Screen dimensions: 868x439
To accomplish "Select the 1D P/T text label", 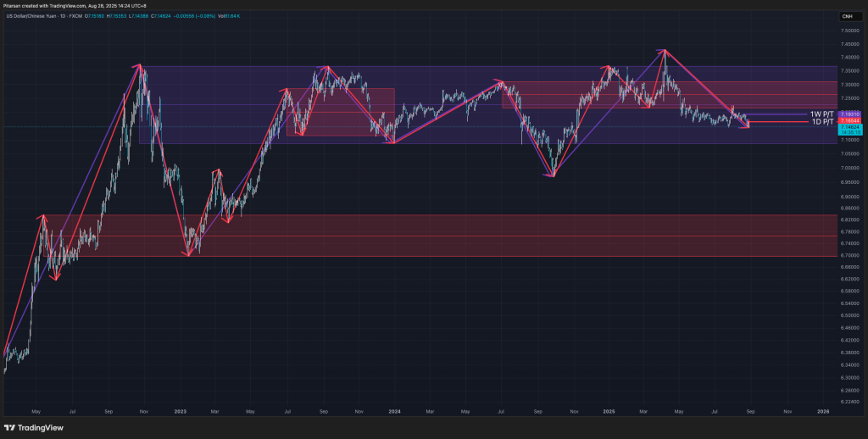I will tap(823, 121).
